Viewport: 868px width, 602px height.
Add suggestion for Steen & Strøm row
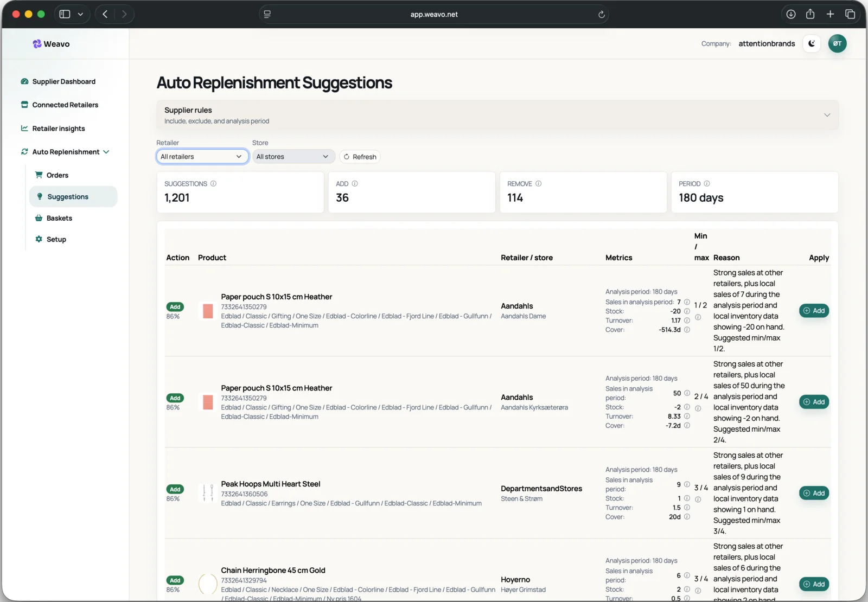click(x=814, y=493)
